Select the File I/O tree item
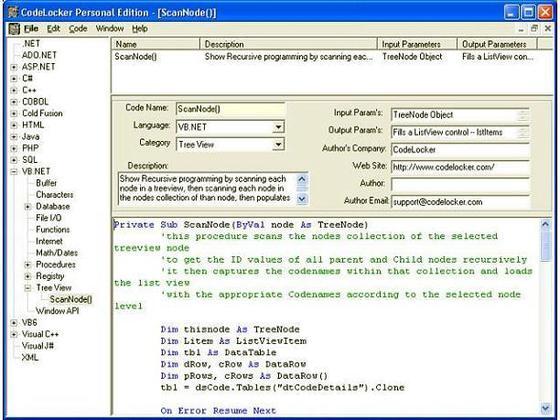560x420 pixels. (49, 218)
